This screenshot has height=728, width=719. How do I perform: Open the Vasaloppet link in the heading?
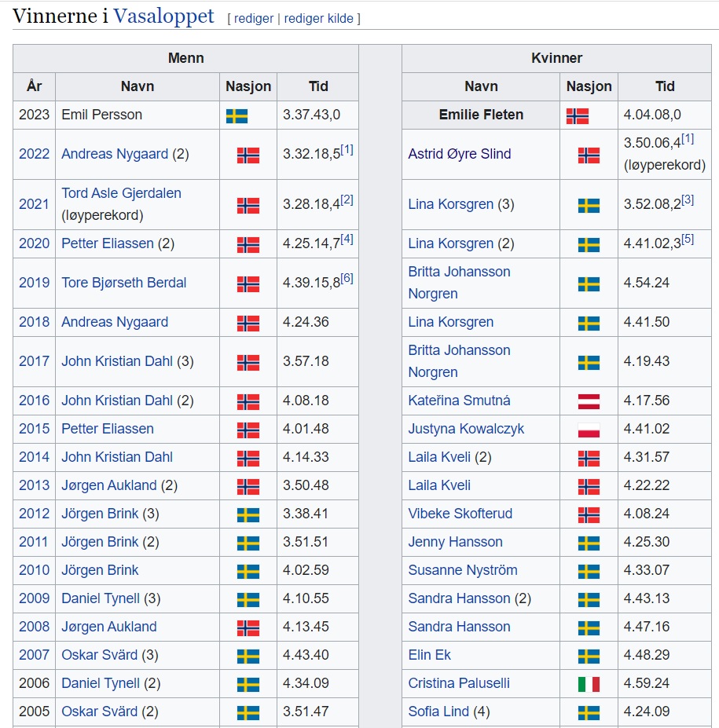163,16
